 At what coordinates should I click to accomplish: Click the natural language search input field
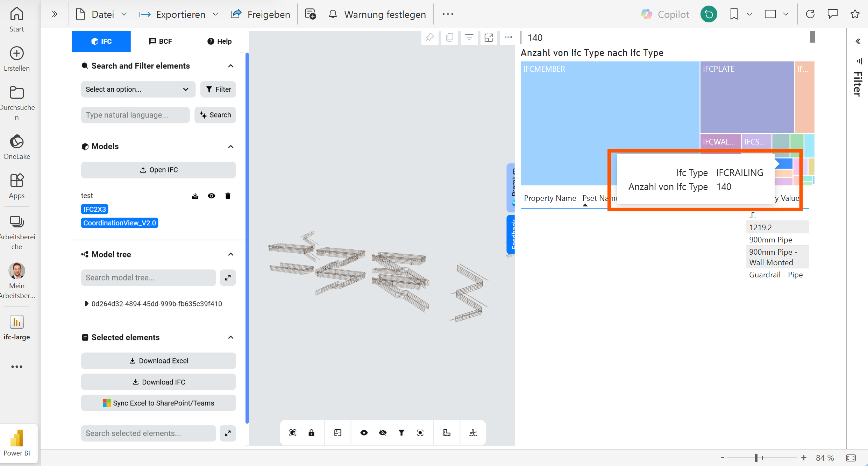click(135, 114)
